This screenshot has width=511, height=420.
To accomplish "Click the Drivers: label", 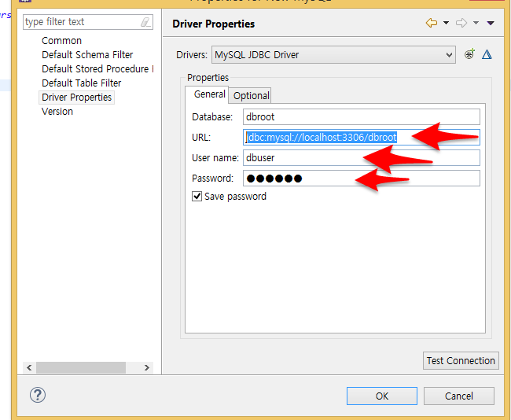I will pos(192,54).
